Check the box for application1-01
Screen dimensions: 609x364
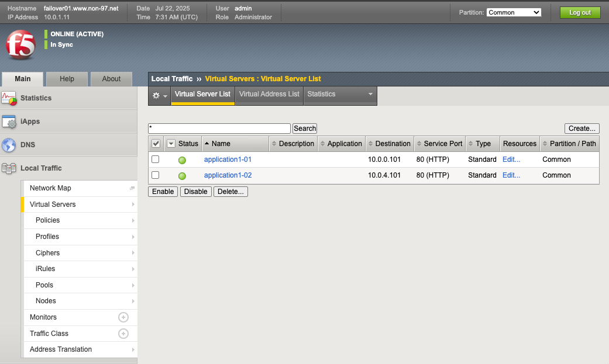pos(156,159)
